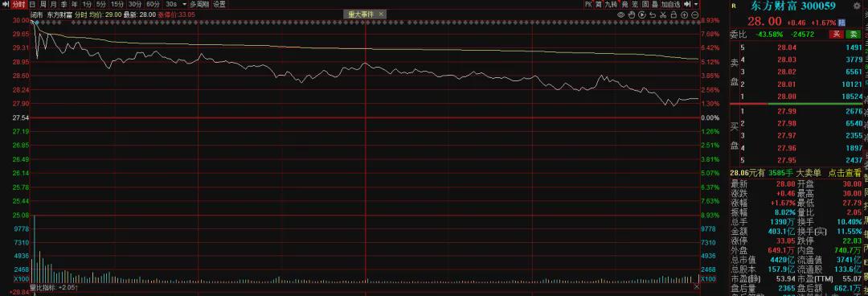Zoom out with the minus circle icon
Image resolution: width=868 pixels, height=296 pixels.
click(x=694, y=15)
